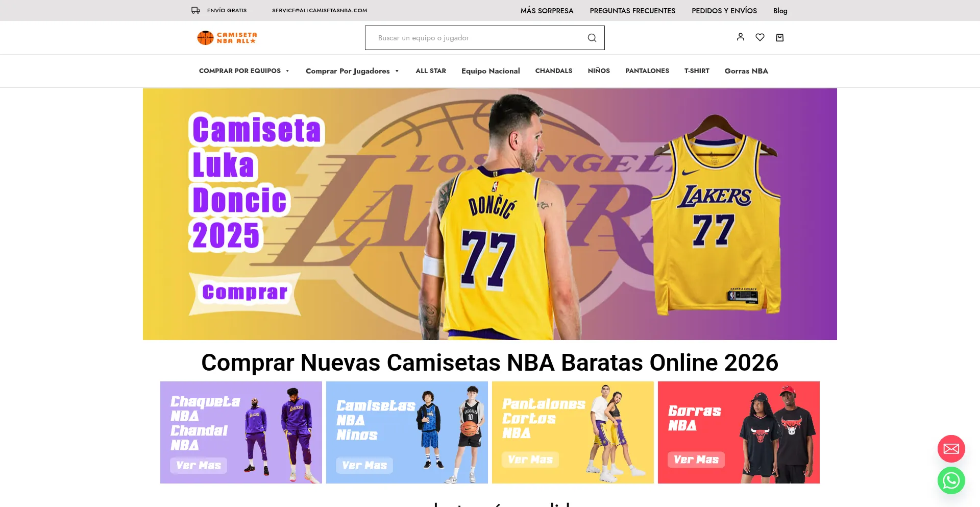The height and width of the screenshot is (507, 980).
Task: Go to the CHANDALS category
Action: (x=553, y=71)
